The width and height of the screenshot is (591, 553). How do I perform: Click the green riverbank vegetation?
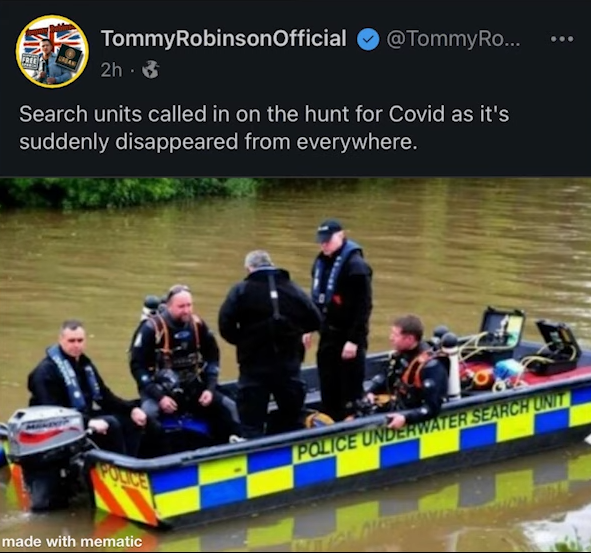pos(128,192)
